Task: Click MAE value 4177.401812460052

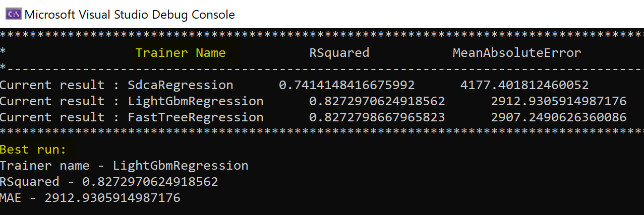Action: (524, 85)
